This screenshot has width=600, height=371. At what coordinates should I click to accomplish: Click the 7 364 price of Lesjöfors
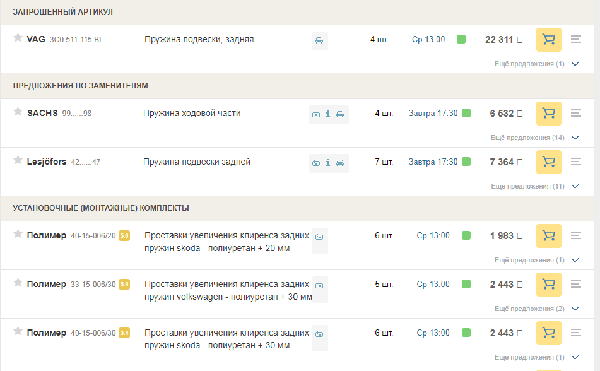click(506, 162)
